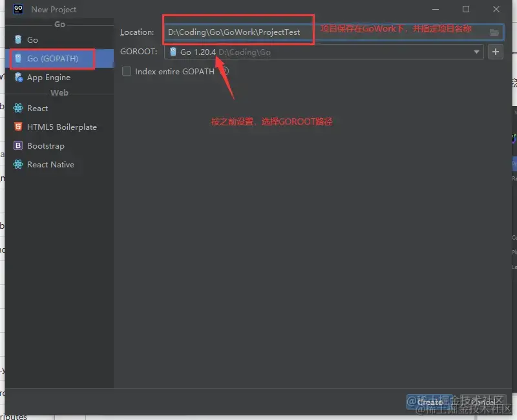This screenshot has width=517, height=420.
Task: Choose the Bootstrap project template
Action: (59, 146)
